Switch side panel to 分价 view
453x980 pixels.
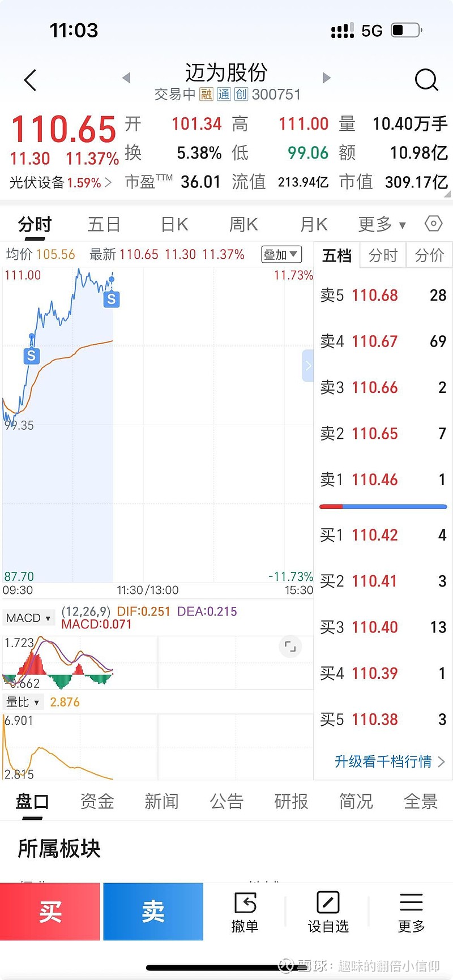[x=429, y=256]
